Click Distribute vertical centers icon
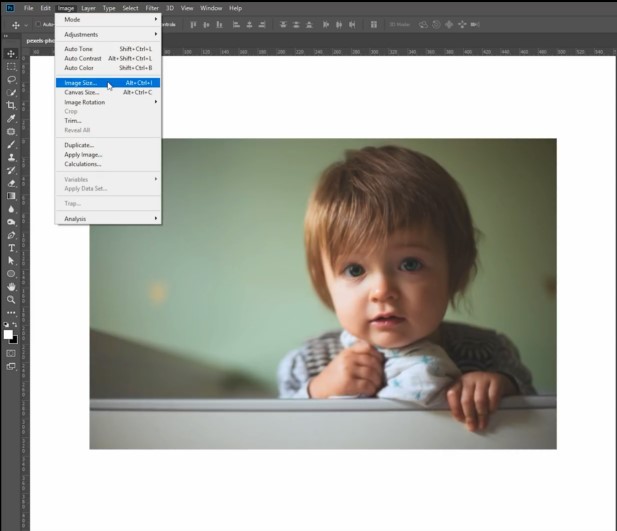The height and width of the screenshot is (531, 617). [296, 25]
